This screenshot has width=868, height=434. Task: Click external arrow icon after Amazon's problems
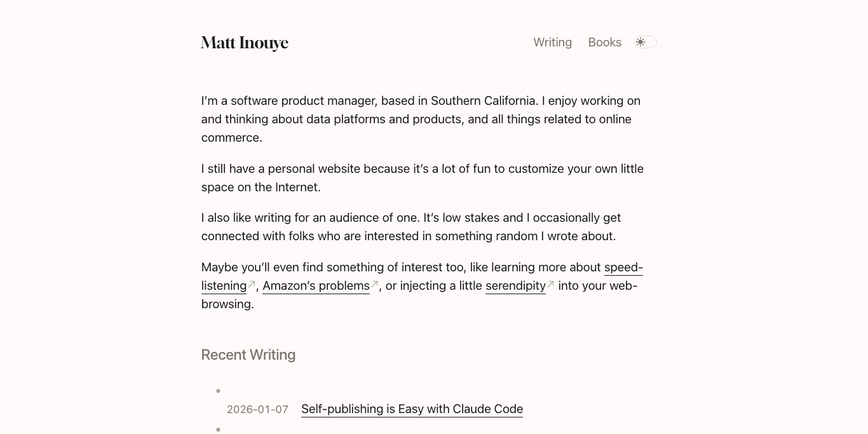[375, 285]
